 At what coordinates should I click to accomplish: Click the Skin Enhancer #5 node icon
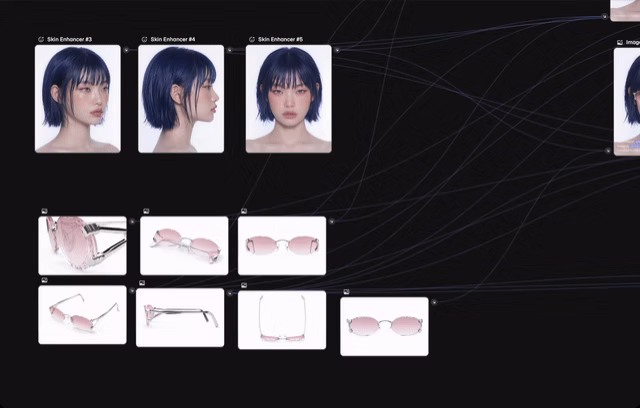pos(252,40)
